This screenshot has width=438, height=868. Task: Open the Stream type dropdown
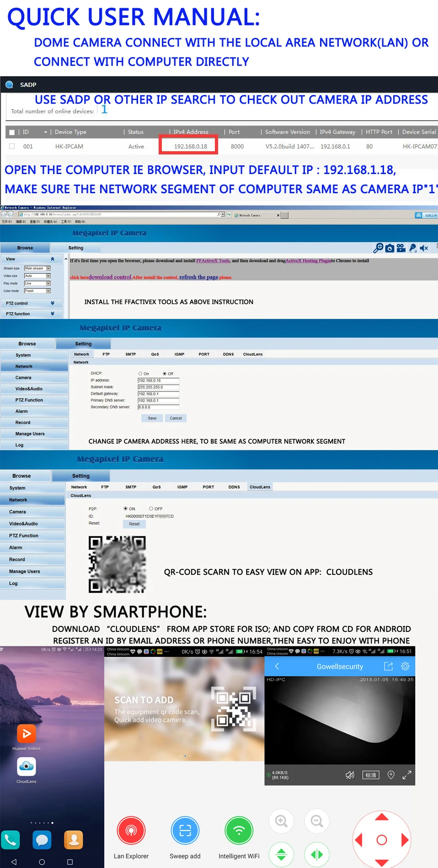[x=37, y=268]
